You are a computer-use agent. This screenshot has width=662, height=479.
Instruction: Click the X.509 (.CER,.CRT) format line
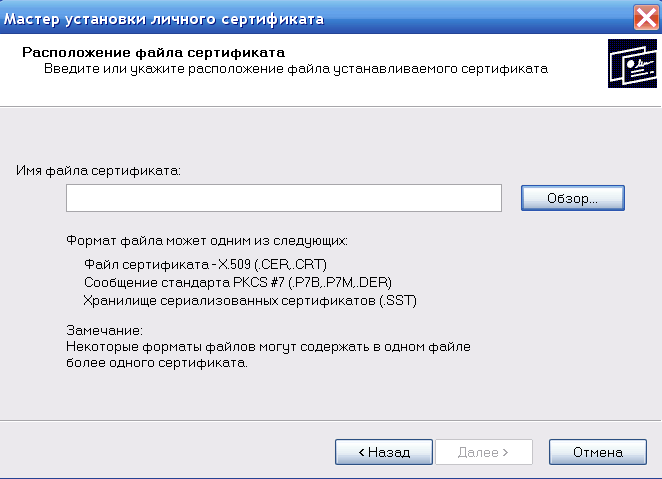pos(205,264)
